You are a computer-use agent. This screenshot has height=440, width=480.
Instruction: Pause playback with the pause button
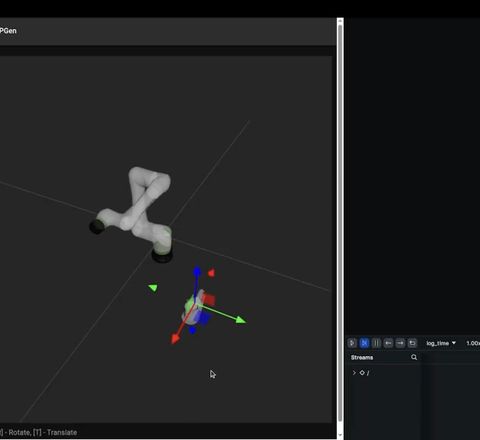(376, 343)
